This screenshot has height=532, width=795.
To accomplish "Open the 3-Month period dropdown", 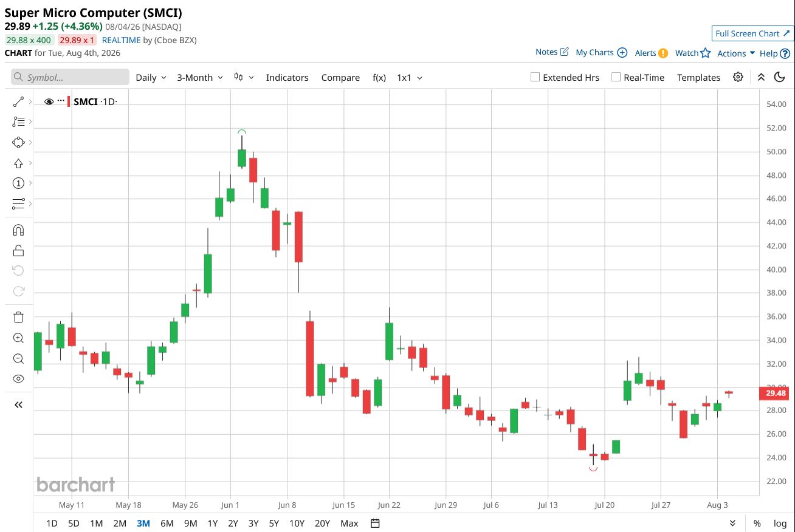I will [x=200, y=78].
